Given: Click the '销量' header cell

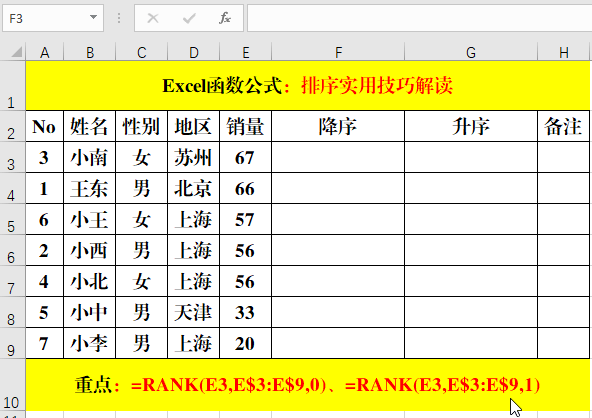Looking at the screenshot, I should (246, 126).
